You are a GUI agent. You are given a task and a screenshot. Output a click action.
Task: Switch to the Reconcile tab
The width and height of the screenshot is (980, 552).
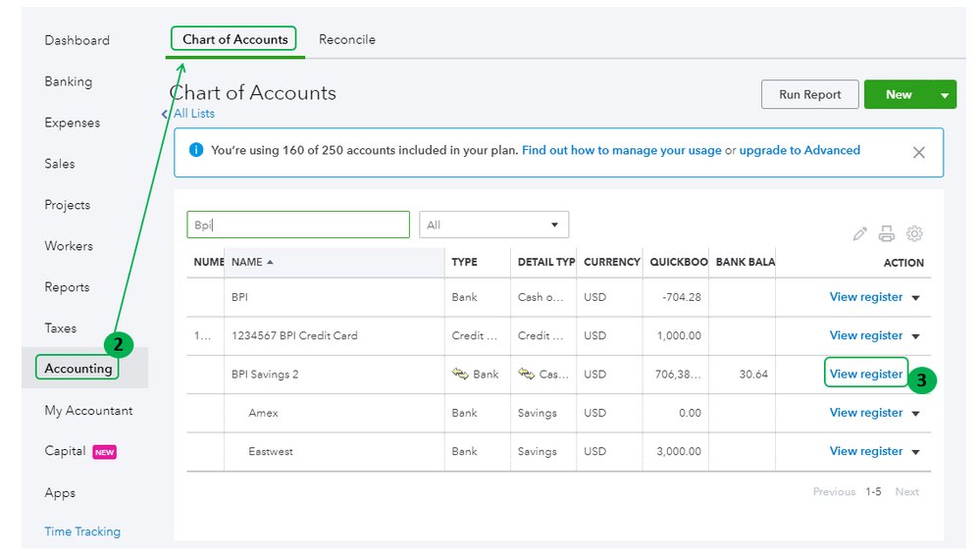tap(346, 39)
